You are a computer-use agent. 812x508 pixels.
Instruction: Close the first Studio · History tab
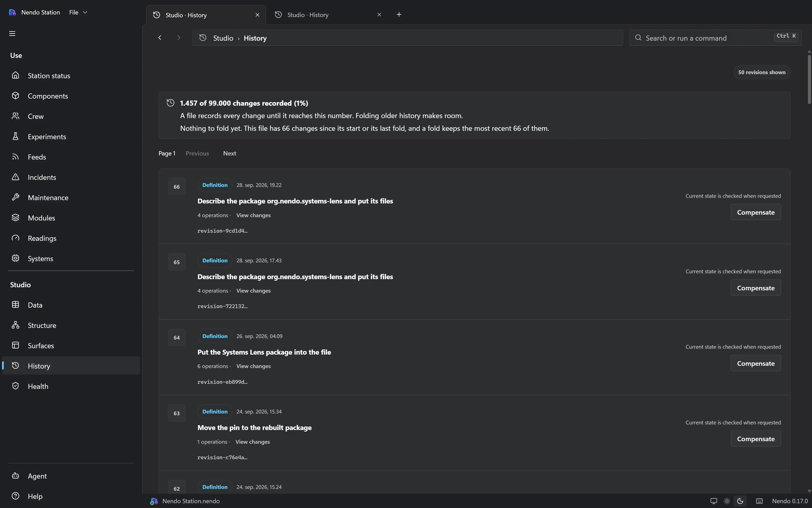[257, 15]
